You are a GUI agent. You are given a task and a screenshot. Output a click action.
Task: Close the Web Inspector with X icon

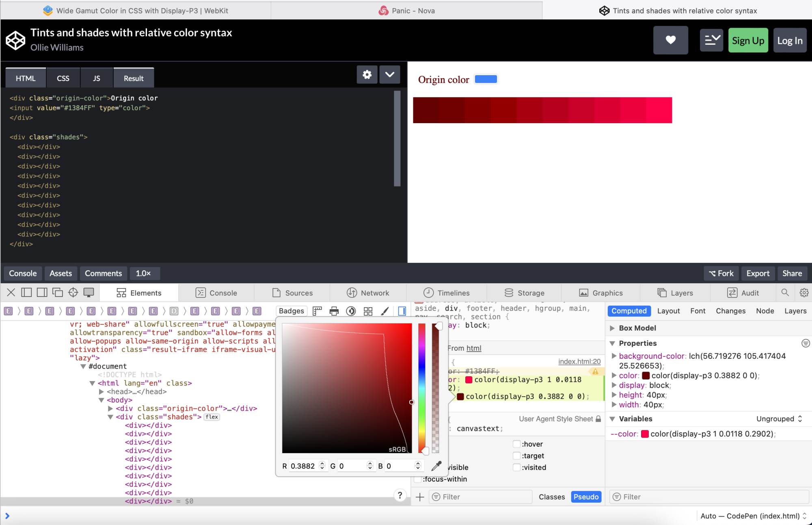pyautogui.click(x=11, y=293)
